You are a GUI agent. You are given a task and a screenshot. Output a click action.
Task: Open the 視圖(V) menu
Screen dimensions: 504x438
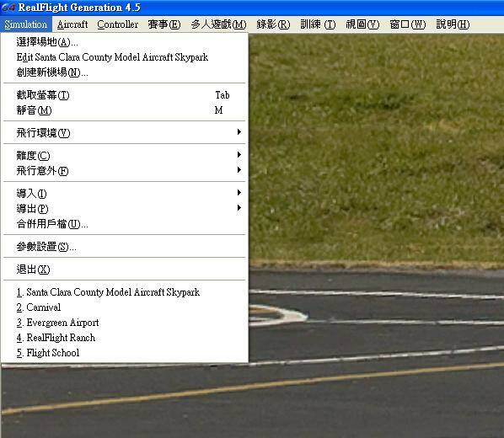(x=362, y=24)
